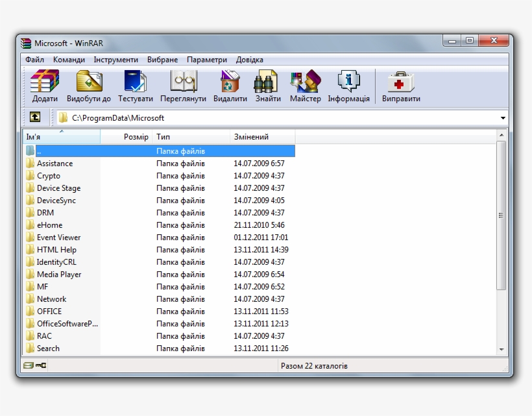Open the address bar dropdown arrow

[503, 117]
